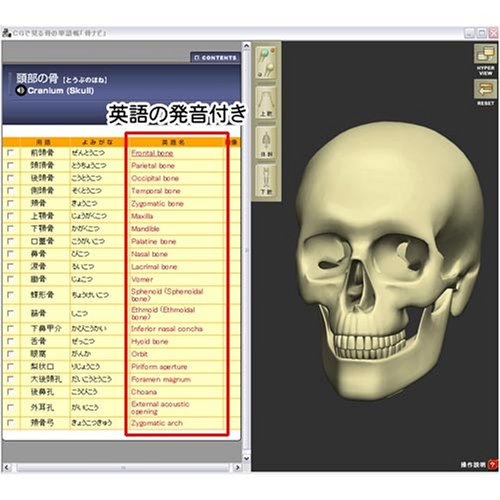Open the Foramen magnum link
Image resolution: width=500 pixels, height=500 pixels.
click(x=161, y=379)
